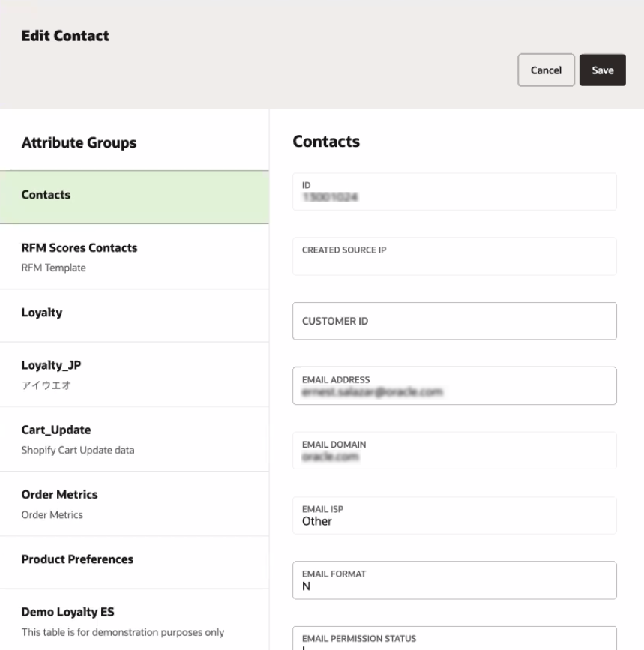The width and height of the screenshot is (644, 650).
Task: Click the Save button
Action: point(602,70)
